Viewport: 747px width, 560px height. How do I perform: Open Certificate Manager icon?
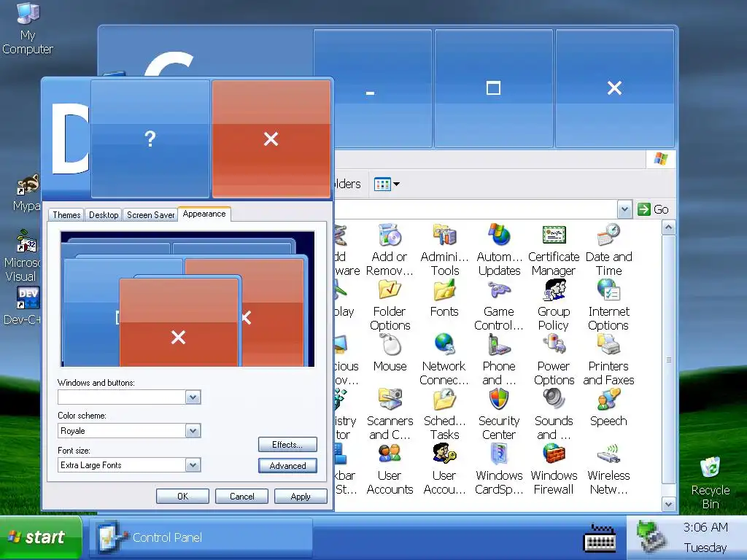[554, 236]
